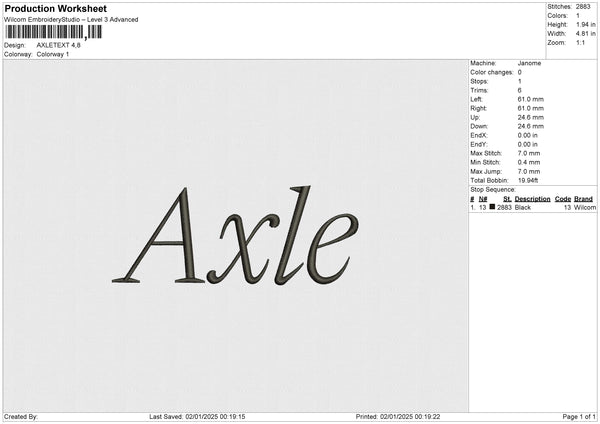This screenshot has height=424, width=600.
Task: Click the Min Stitch value 0.4 mm
Action: click(x=529, y=162)
